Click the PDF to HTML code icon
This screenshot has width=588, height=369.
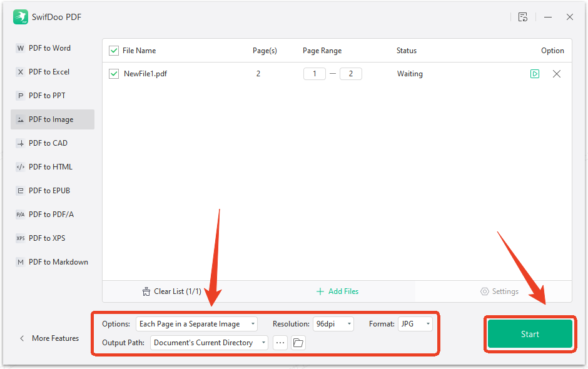(21, 167)
